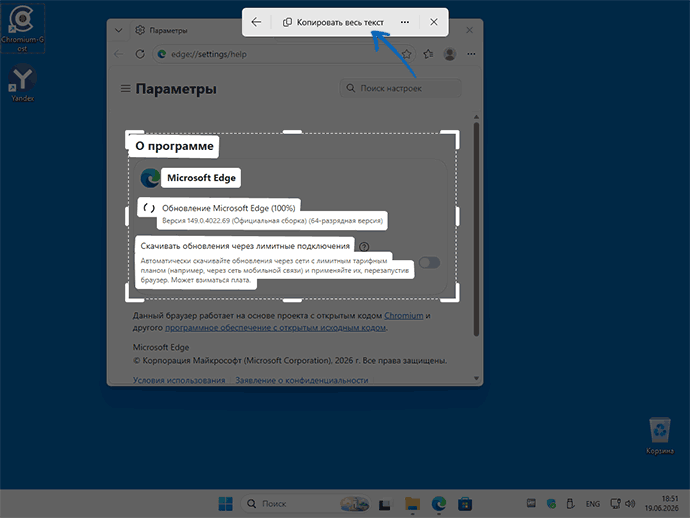
Task: Open Условия использования link
Action: (x=179, y=380)
